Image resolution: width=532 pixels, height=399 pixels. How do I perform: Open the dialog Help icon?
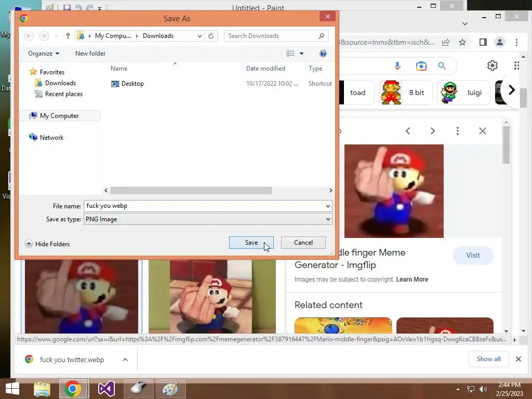[x=323, y=54]
